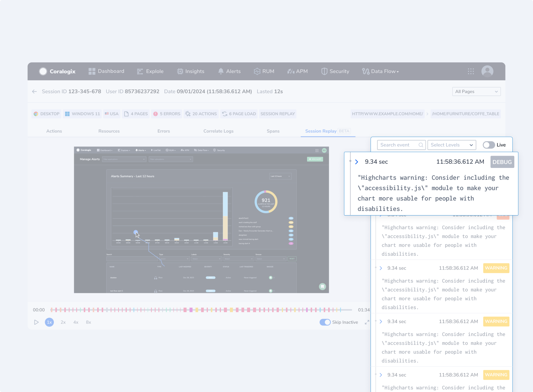
Task: Switch to the Spans tab
Action: coord(273,131)
